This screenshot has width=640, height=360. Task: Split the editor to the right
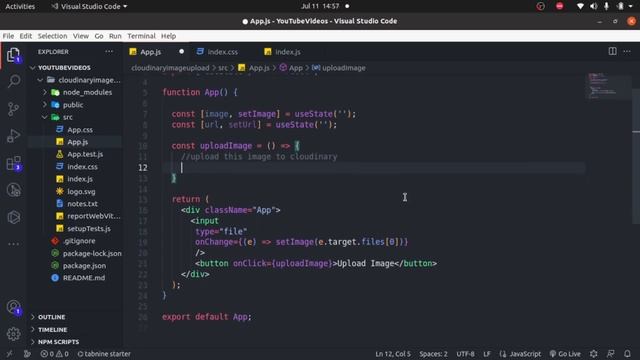612,51
